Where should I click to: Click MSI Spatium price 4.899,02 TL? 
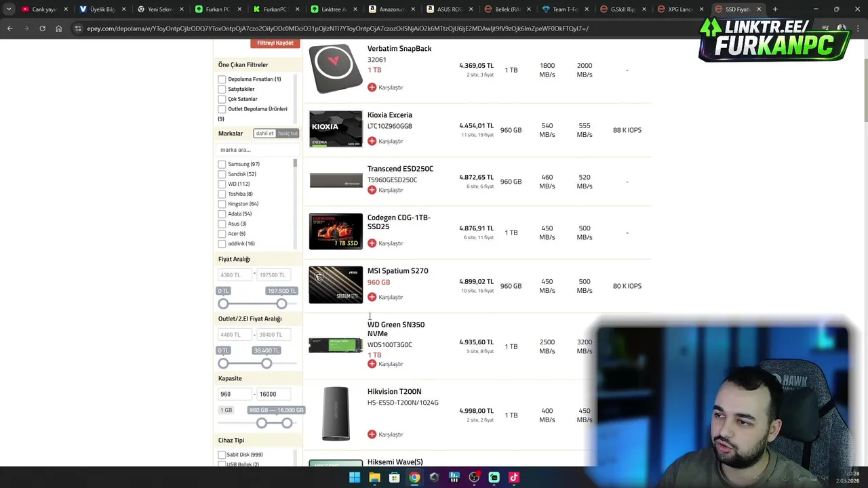pos(476,281)
